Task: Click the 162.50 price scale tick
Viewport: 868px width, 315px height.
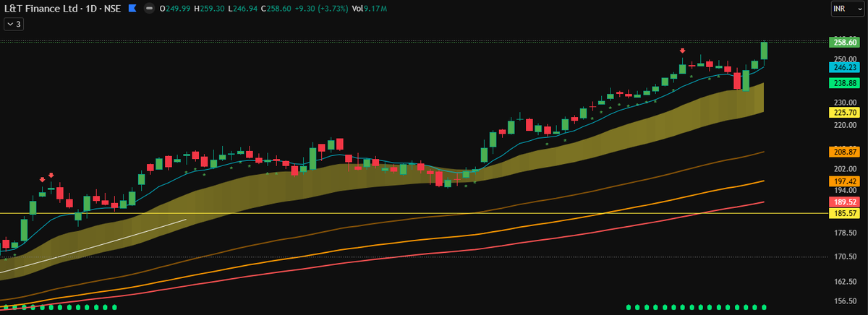Action: click(x=846, y=282)
